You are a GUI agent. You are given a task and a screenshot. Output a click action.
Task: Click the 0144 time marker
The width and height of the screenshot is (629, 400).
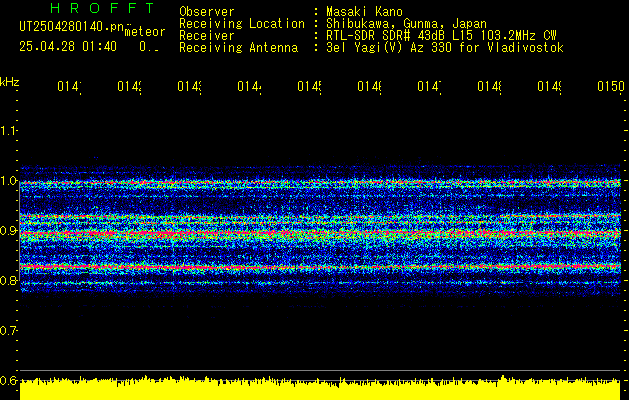[x=249, y=86]
